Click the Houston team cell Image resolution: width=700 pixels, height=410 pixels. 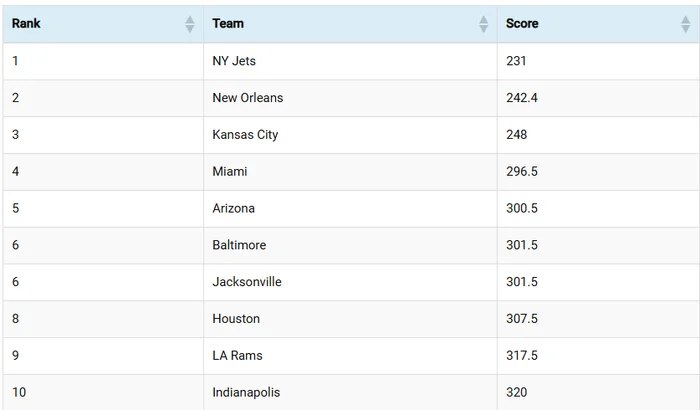236,319
